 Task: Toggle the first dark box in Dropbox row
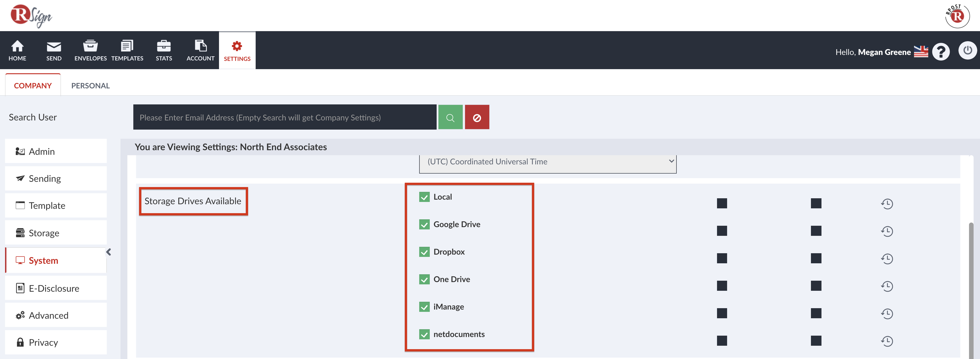pyautogui.click(x=722, y=258)
